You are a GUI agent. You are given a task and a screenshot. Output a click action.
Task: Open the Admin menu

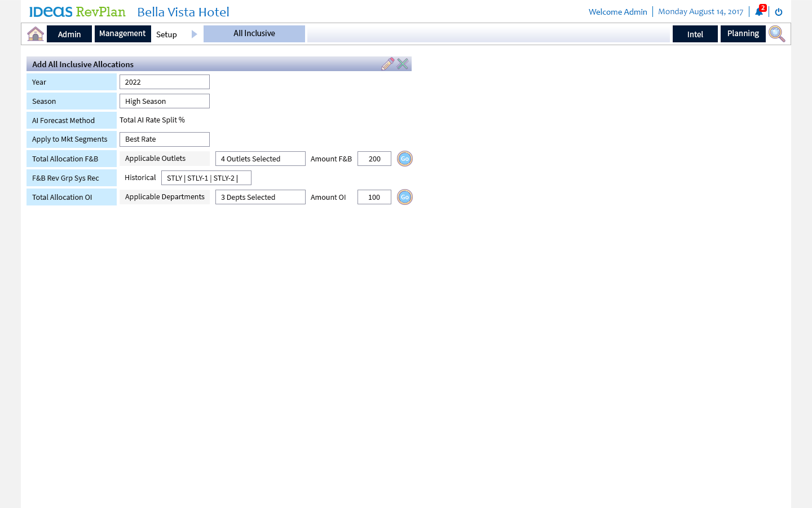[69, 34]
